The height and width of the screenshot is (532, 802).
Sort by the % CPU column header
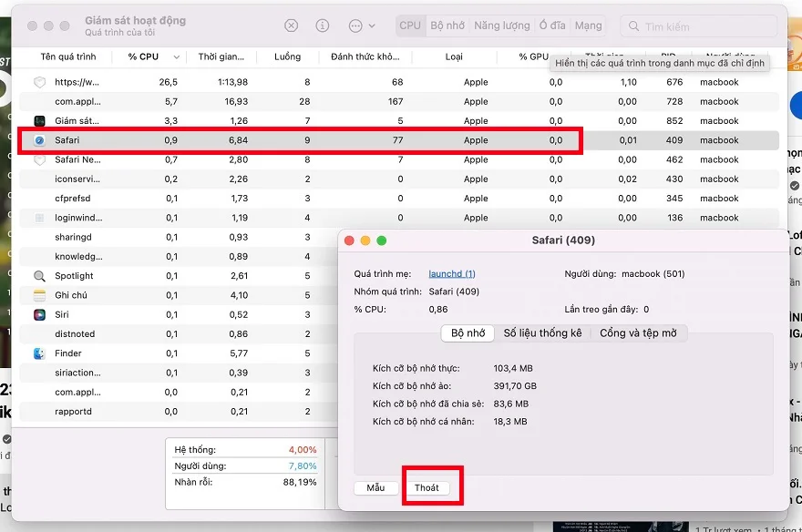tap(143, 56)
